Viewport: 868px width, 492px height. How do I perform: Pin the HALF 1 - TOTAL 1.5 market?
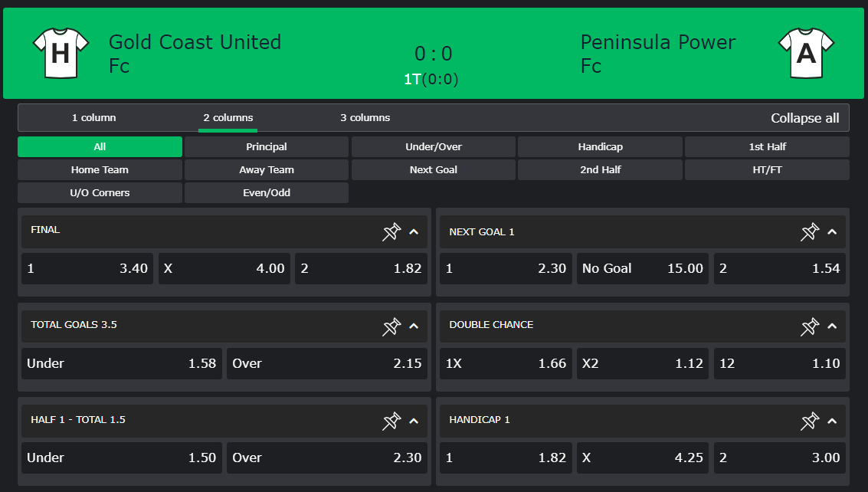pos(391,421)
